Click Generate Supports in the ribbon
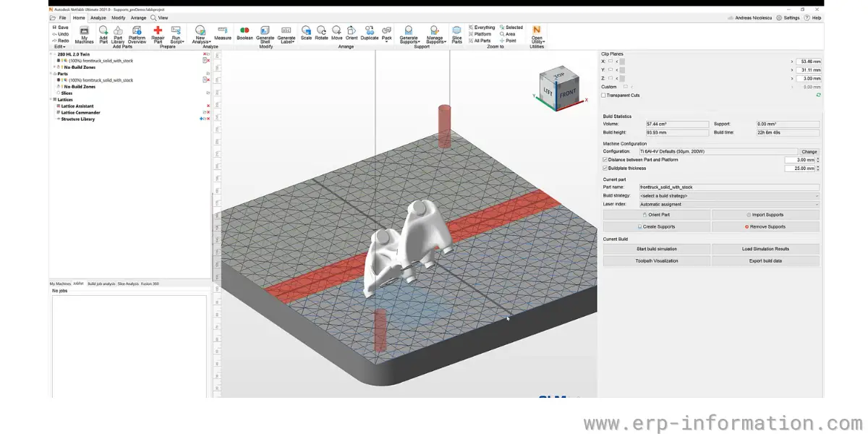This screenshot has width=868, height=434. (x=409, y=35)
